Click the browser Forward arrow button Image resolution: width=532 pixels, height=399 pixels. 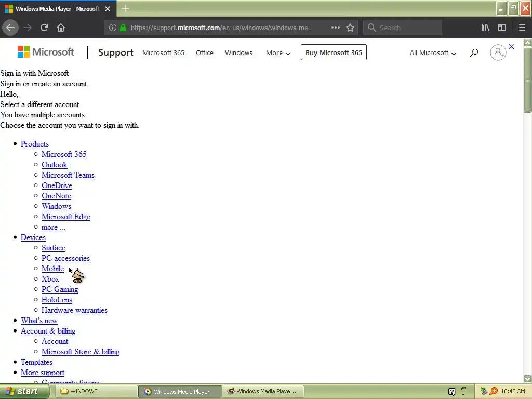[28, 28]
